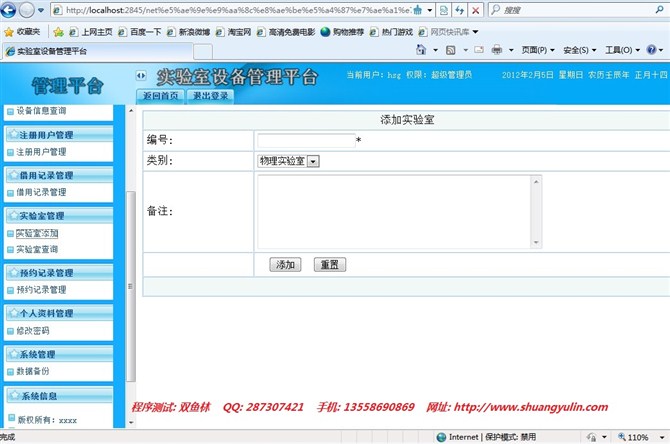670x444 pixels.
Task: Click the printer icon
Action: coord(497,50)
